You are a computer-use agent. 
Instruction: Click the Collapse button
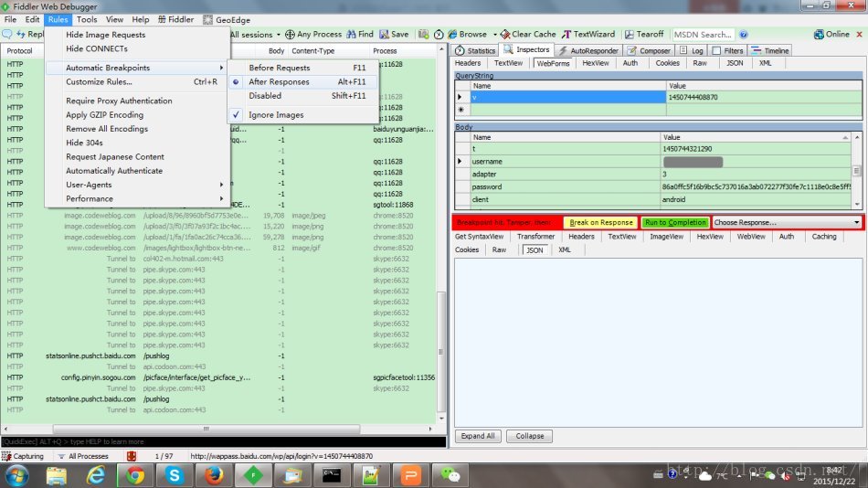[529, 436]
